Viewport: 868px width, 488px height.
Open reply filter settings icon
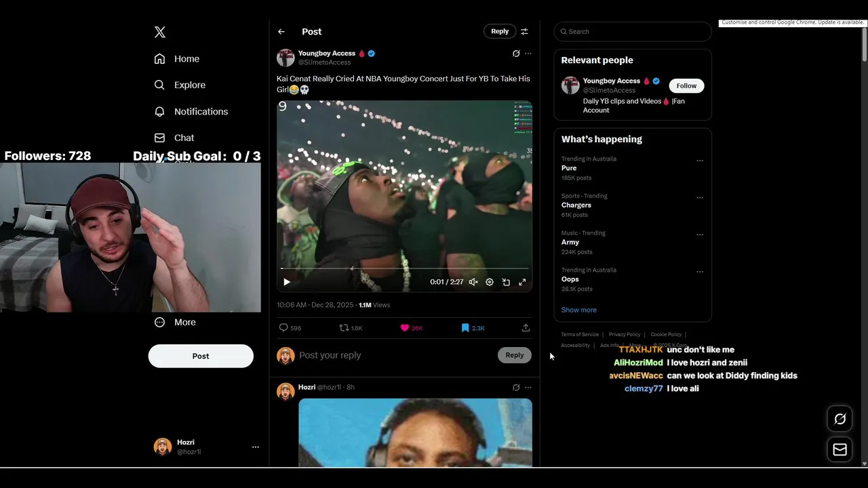pyautogui.click(x=524, y=31)
